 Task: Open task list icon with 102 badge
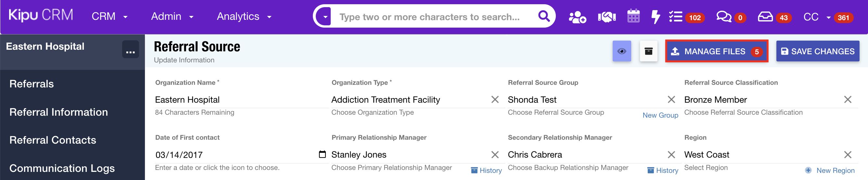pyautogui.click(x=676, y=17)
